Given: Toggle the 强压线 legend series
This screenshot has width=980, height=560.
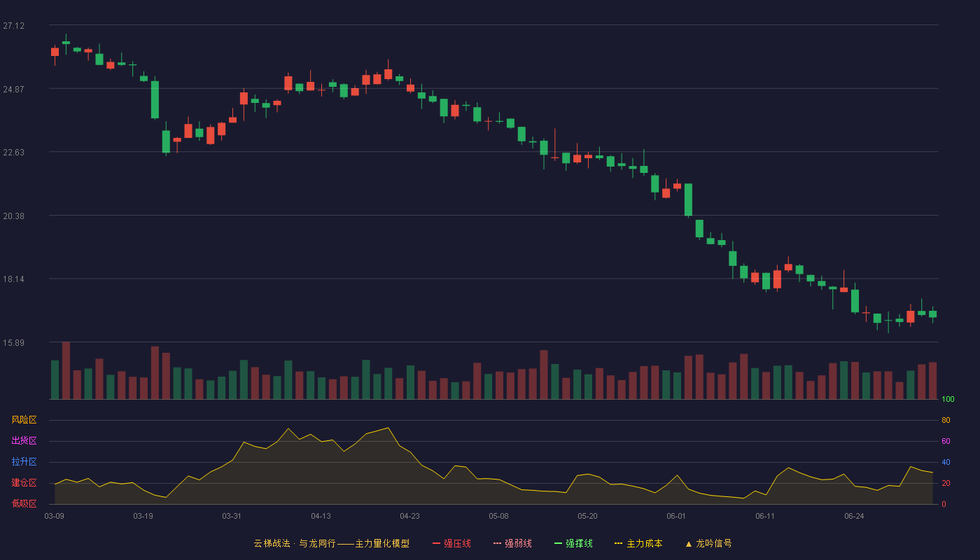Looking at the screenshot, I should point(451,543).
